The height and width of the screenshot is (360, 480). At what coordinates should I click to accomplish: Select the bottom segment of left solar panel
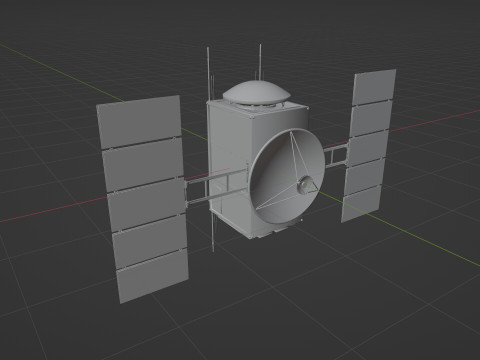tap(153, 277)
